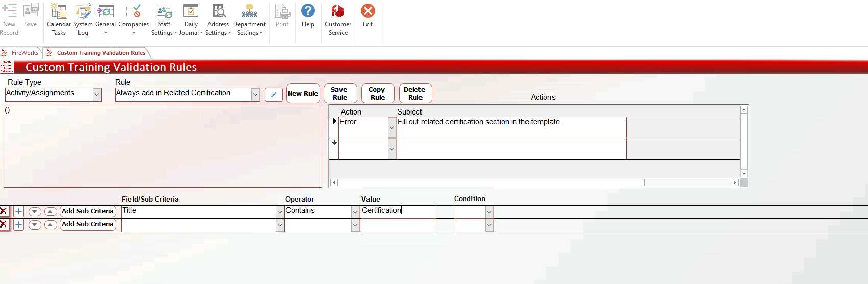Click the pencil edit rule icon
Screen dimensions: 868x284
[274, 94]
